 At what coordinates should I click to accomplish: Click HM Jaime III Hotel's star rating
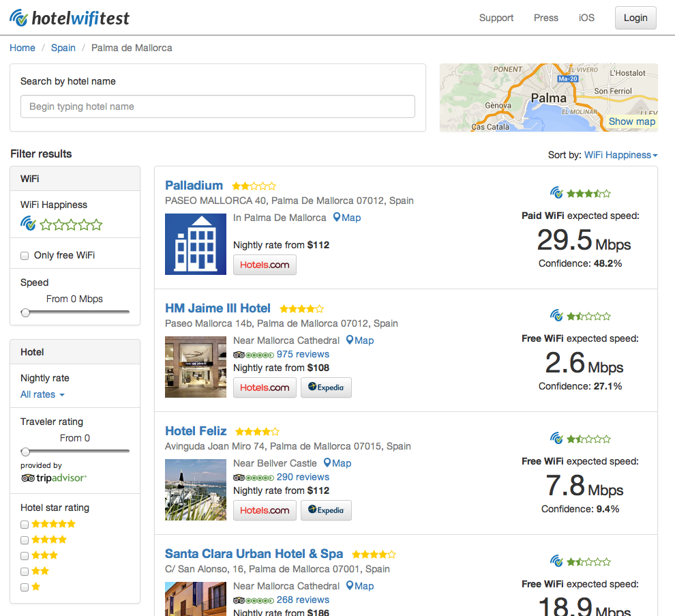point(301,309)
